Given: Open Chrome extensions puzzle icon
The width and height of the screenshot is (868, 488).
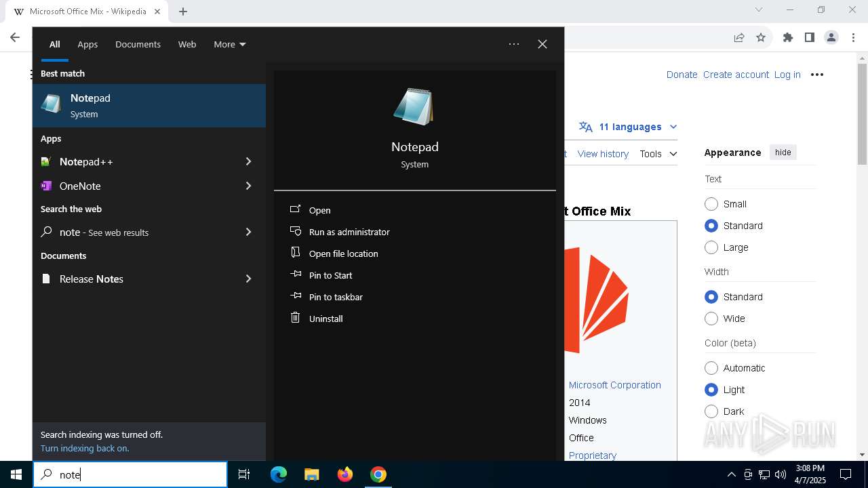Looking at the screenshot, I should point(788,37).
